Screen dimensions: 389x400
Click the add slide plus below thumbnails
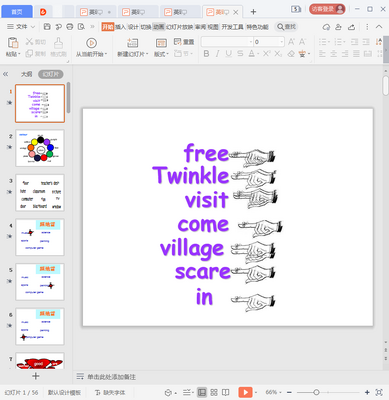click(36, 376)
